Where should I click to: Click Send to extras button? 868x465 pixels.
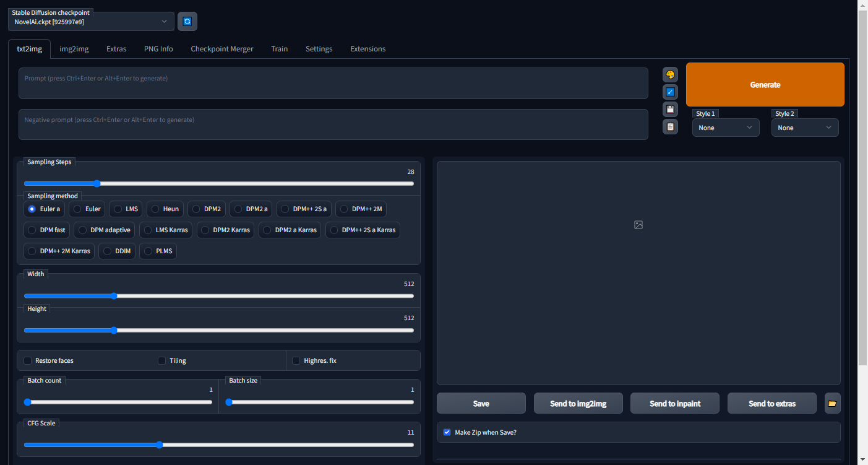[x=772, y=403]
